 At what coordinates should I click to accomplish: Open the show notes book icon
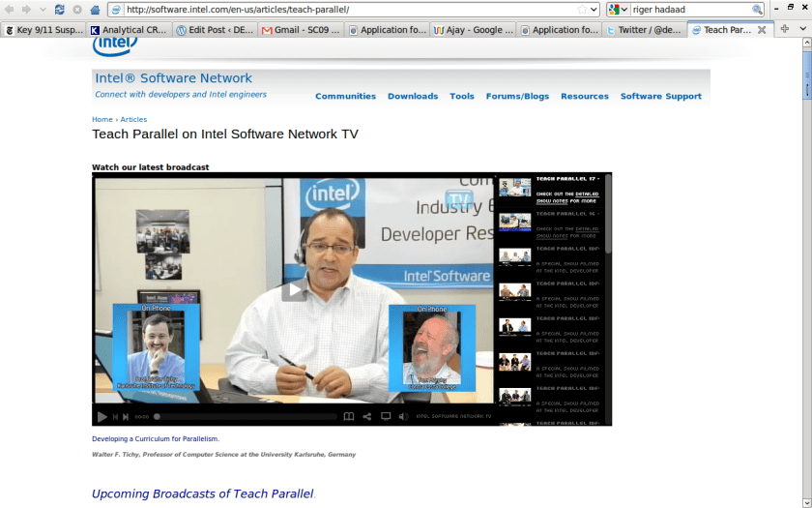click(349, 417)
